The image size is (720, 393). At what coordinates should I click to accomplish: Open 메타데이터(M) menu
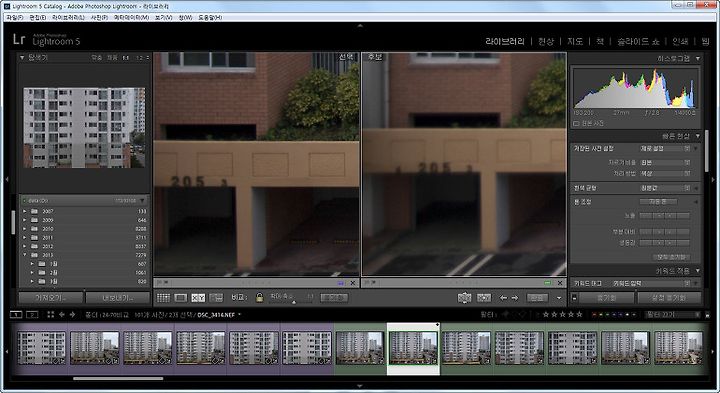pyautogui.click(x=131, y=17)
